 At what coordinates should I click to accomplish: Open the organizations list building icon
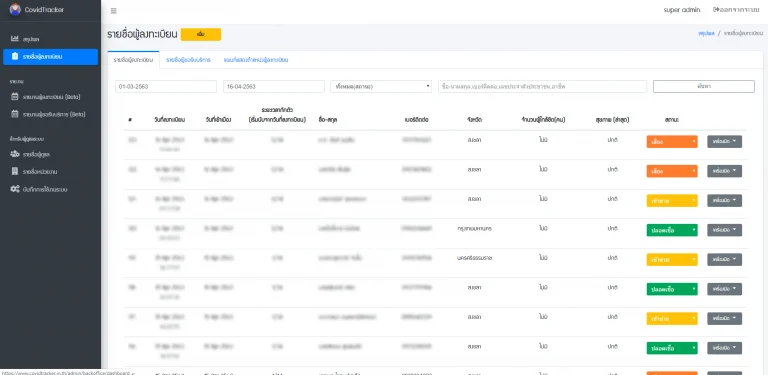coord(15,171)
